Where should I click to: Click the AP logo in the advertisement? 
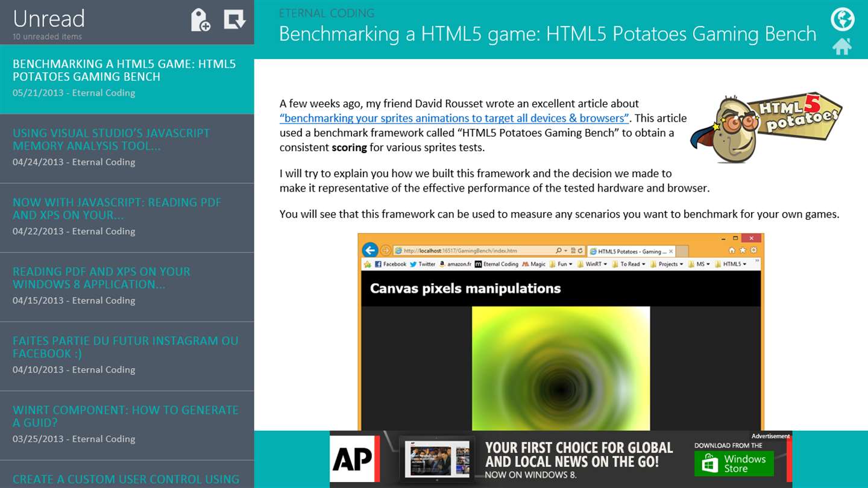(x=355, y=460)
